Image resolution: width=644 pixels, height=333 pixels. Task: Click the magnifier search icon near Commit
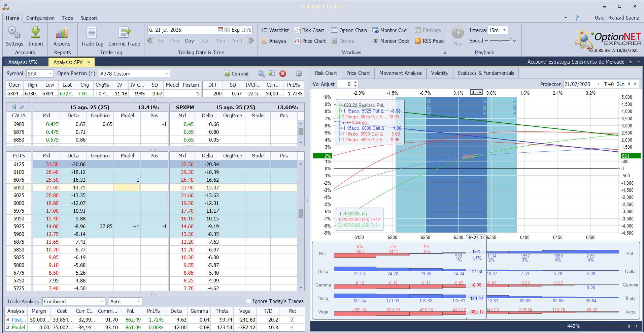coord(261,73)
